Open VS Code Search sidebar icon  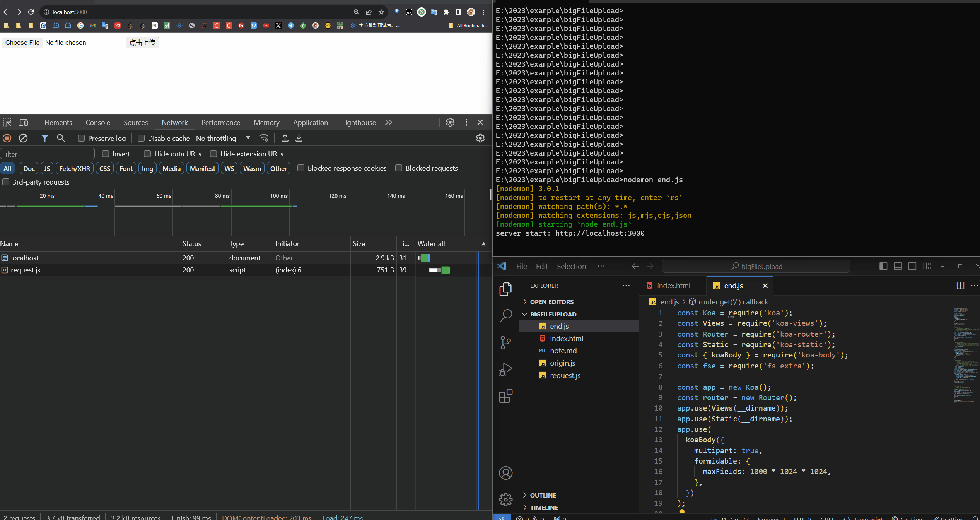click(505, 316)
